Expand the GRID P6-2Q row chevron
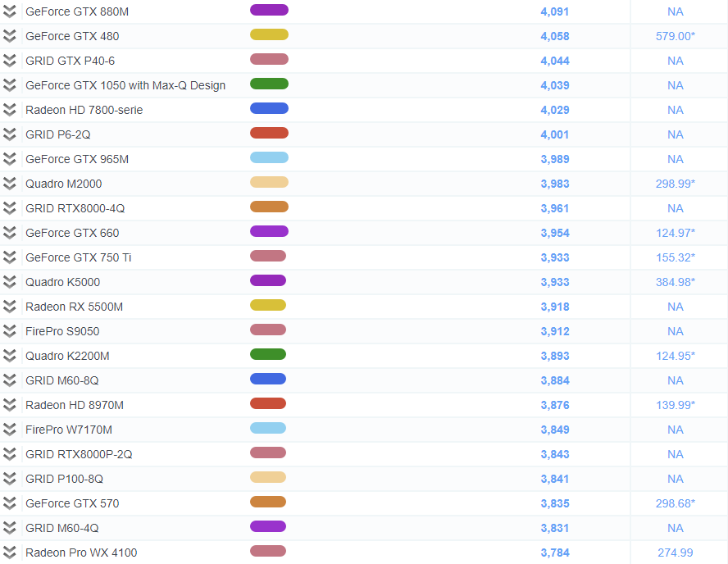728x564 pixels. click(x=9, y=134)
